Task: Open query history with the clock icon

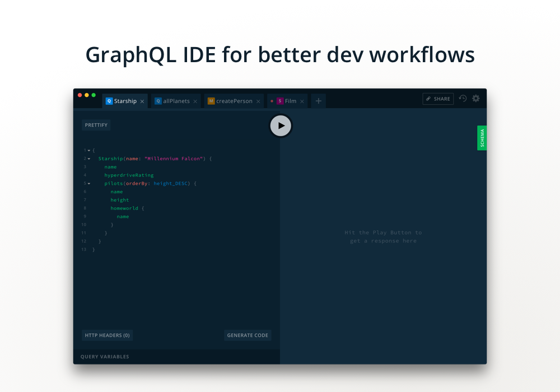Action: point(463,99)
